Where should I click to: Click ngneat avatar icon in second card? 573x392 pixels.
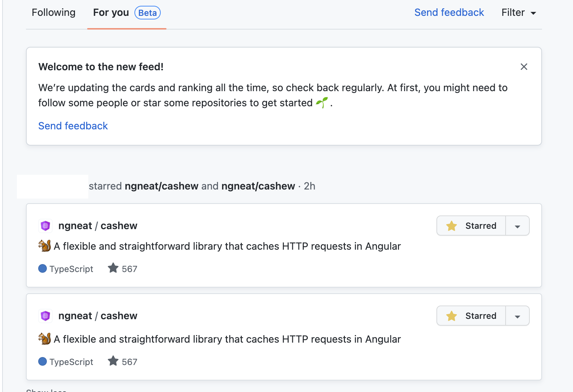tap(45, 316)
